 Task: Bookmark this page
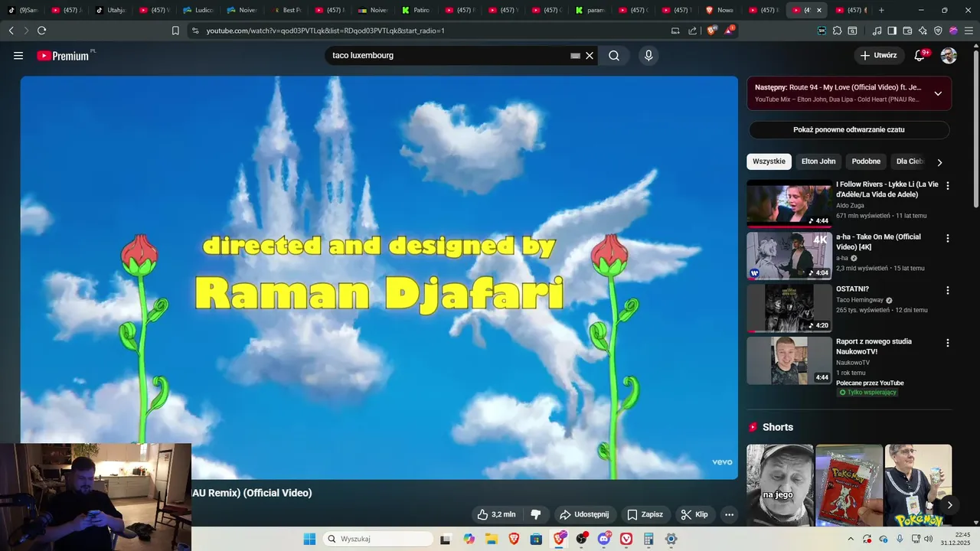point(175,31)
